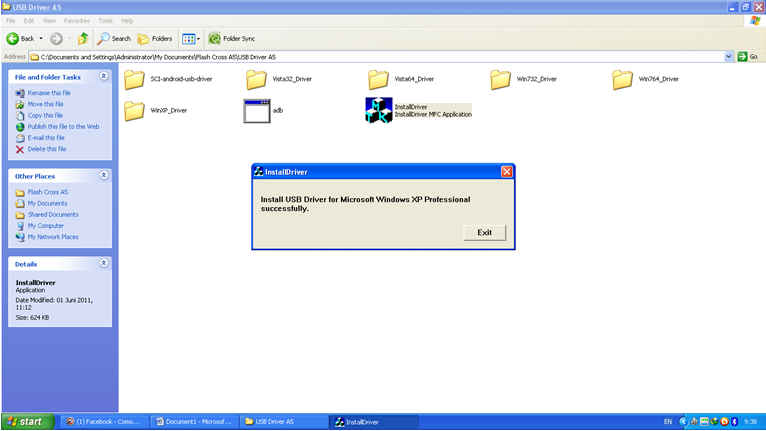Open the WinXP_Driver folder

(134, 111)
